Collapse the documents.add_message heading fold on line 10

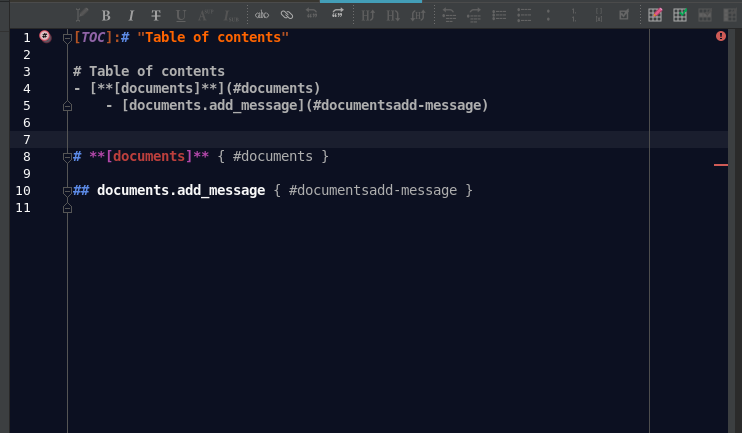click(67, 192)
